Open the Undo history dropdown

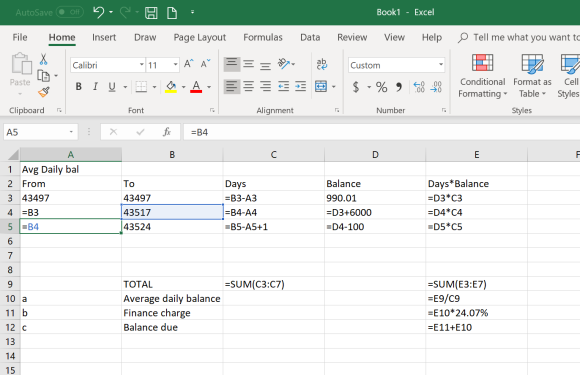point(111,12)
